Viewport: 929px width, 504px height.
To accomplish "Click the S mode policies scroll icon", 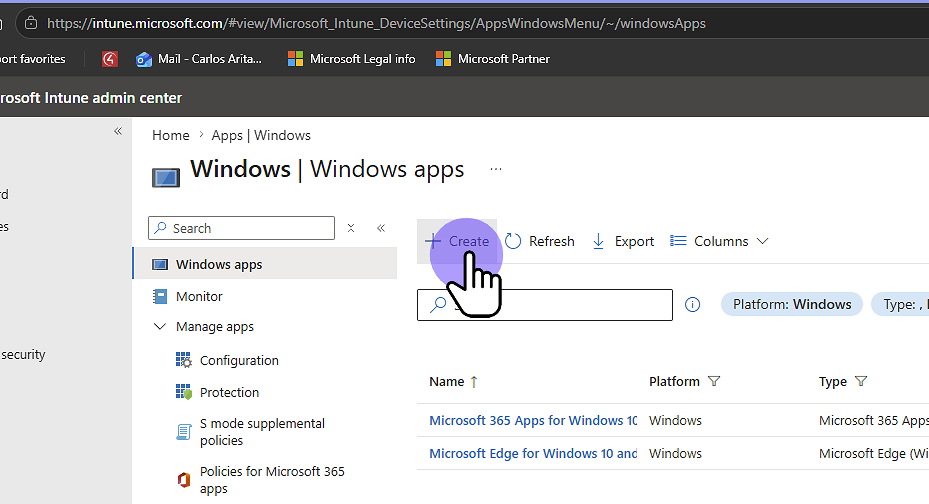I will coord(184,432).
